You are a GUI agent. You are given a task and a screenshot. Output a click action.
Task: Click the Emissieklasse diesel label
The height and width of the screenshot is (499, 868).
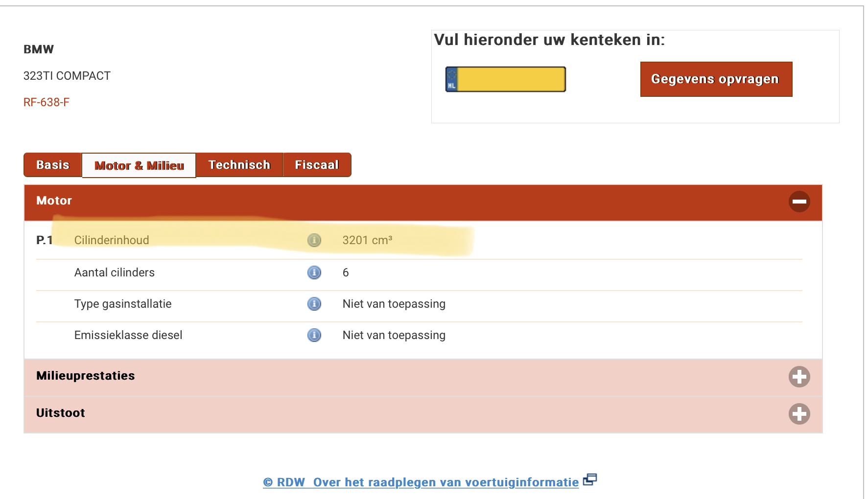128,335
